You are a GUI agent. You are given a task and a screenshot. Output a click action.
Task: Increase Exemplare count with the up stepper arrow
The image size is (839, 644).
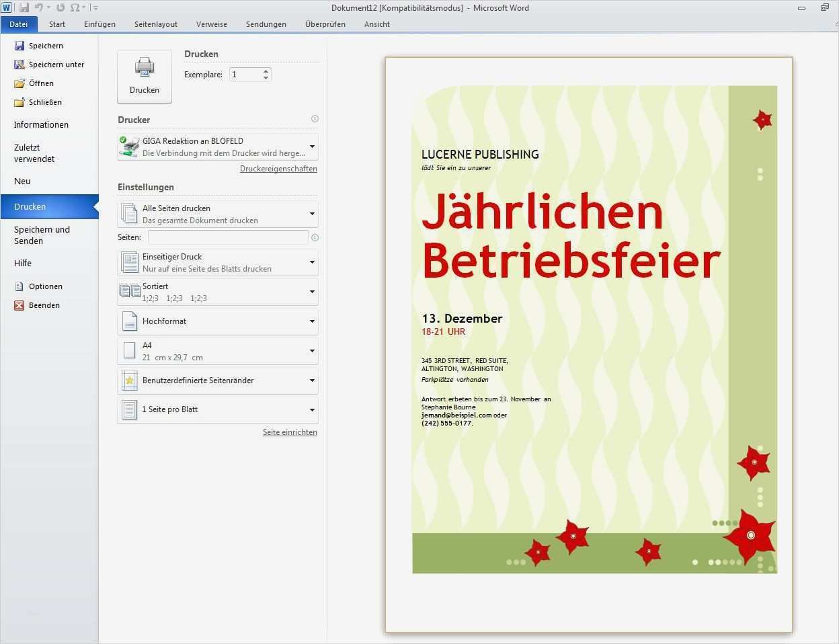266,71
